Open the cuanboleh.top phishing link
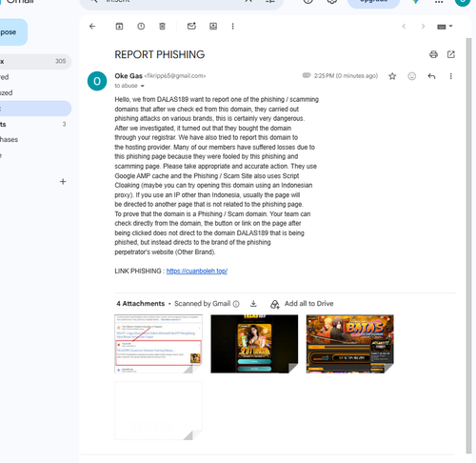476x463 pixels. pyautogui.click(x=197, y=272)
